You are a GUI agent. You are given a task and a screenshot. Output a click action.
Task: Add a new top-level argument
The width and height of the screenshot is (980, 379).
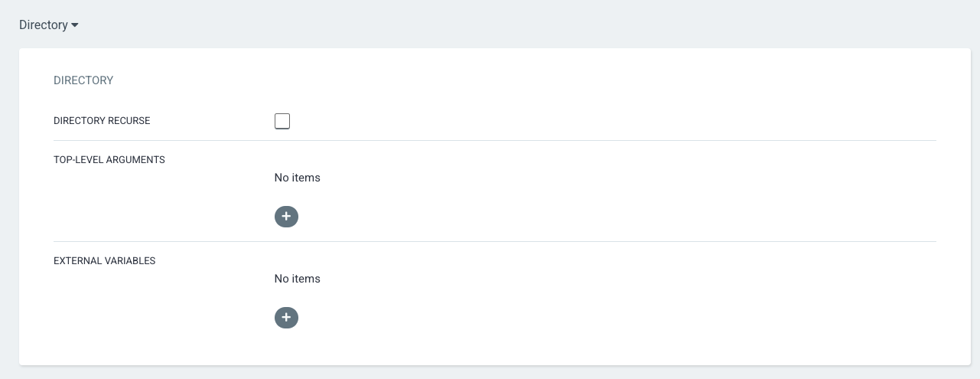(x=286, y=217)
